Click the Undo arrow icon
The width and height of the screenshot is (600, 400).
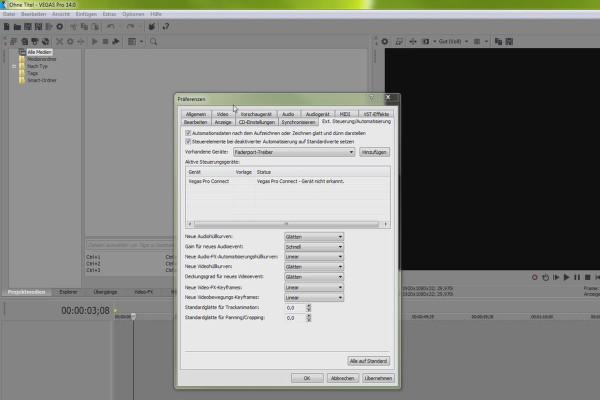pos(111,26)
